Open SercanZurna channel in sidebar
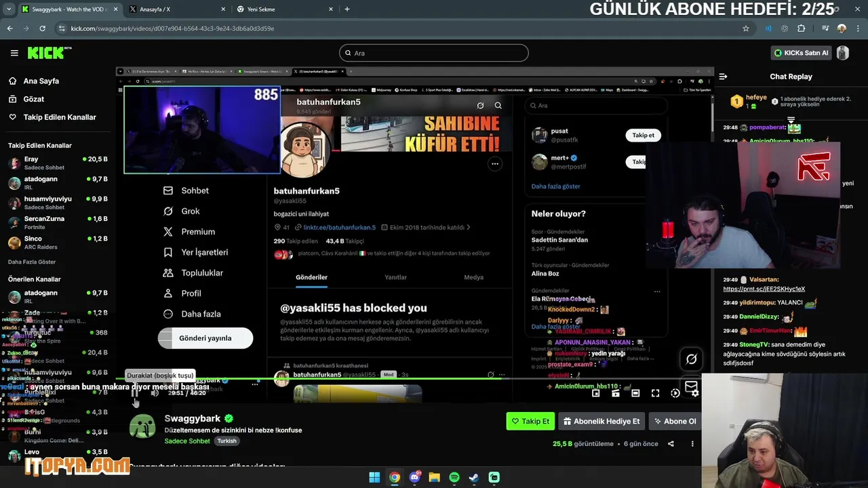The width and height of the screenshot is (868, 488). click(x=58, y=223)
